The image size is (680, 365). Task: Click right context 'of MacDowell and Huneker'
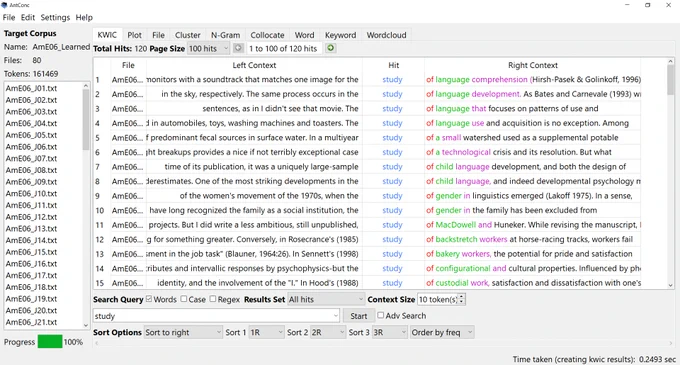pos(475,225)
